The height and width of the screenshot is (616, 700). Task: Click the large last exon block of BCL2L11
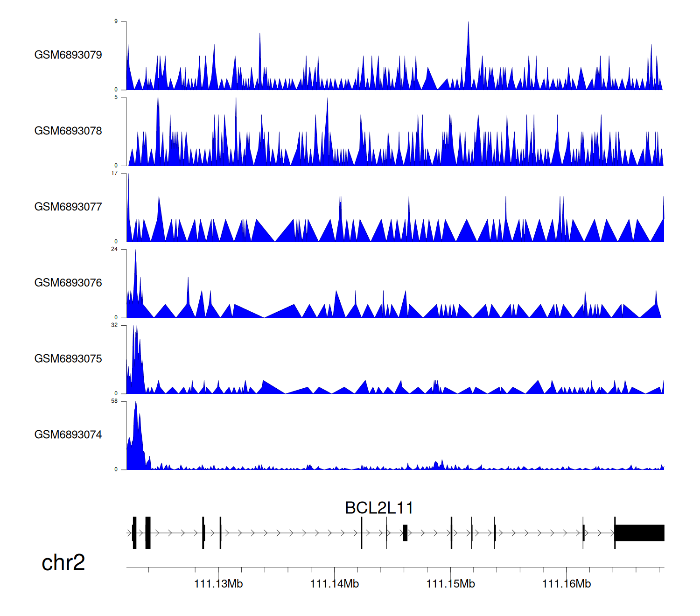[x=639, y=533]
